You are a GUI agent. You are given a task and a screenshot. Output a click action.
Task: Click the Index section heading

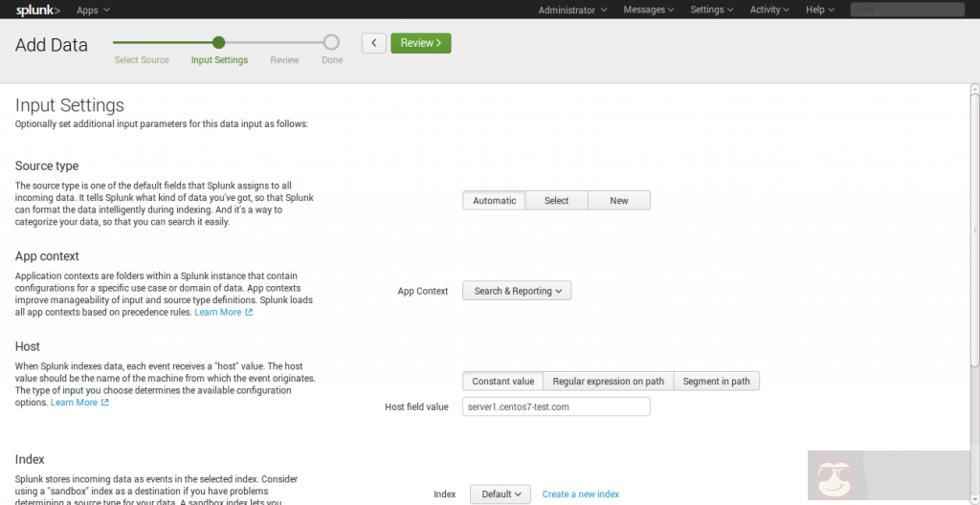[30, 459]
